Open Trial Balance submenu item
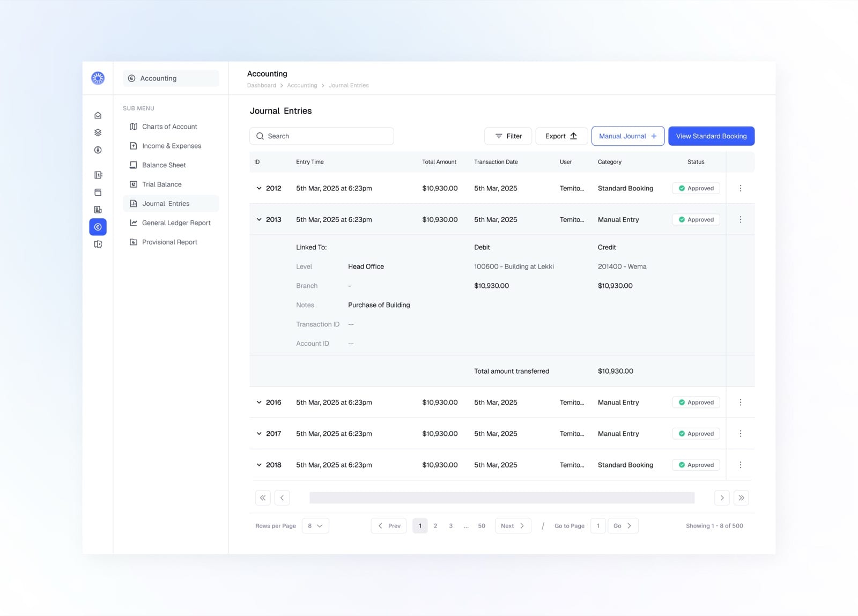The width and height of the screenshot is (858, 616). point(171,184)
